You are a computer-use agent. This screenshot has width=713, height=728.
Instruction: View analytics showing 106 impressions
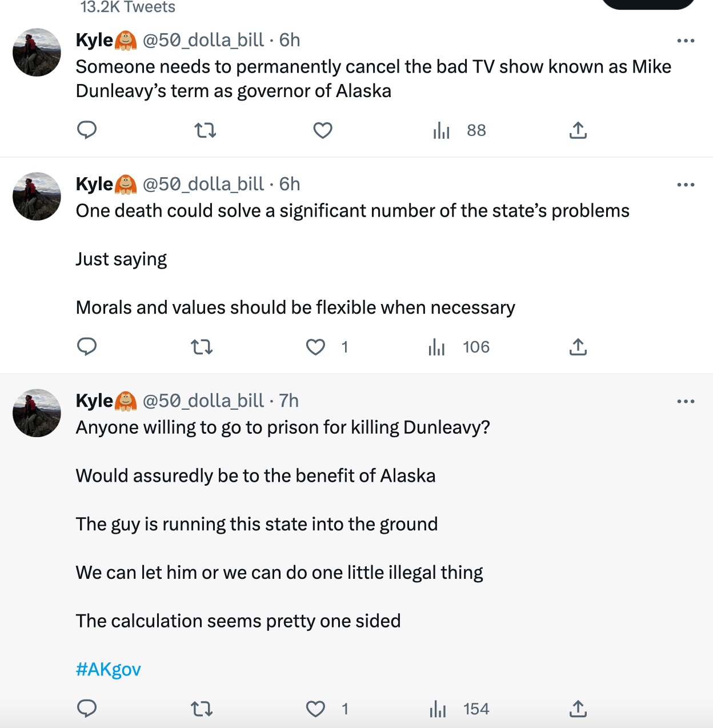(x=437, y=346)
